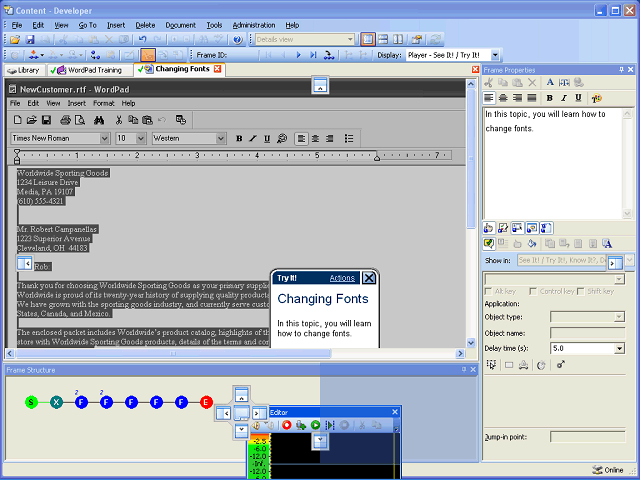Image resolution: width=640 pixels, height=480 pixels.
Task: Toggle the vertical split layout button
Action: tap(398, 40)
